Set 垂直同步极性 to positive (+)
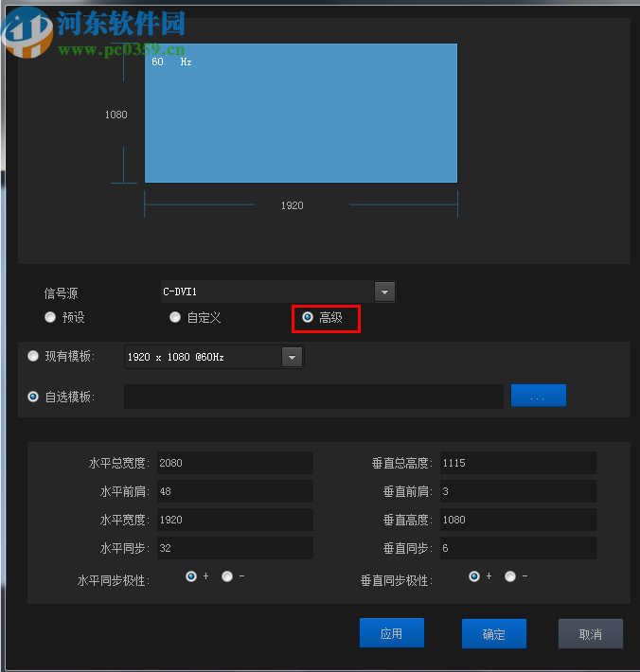 tap(474, 576)
